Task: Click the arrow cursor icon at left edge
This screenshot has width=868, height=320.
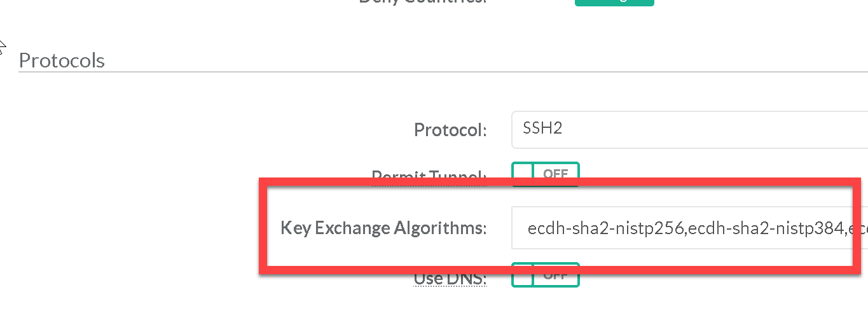Action: pos(2,47)
